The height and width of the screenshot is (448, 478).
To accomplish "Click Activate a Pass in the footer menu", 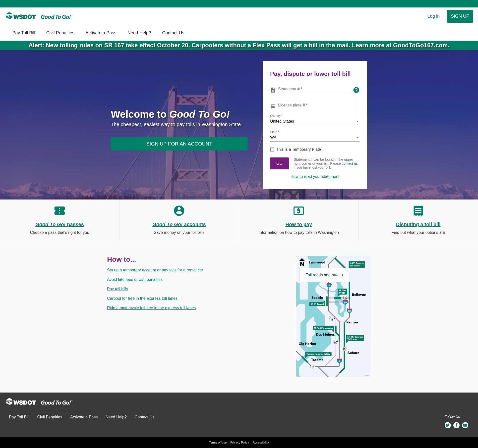I will (x=84, y=417).
